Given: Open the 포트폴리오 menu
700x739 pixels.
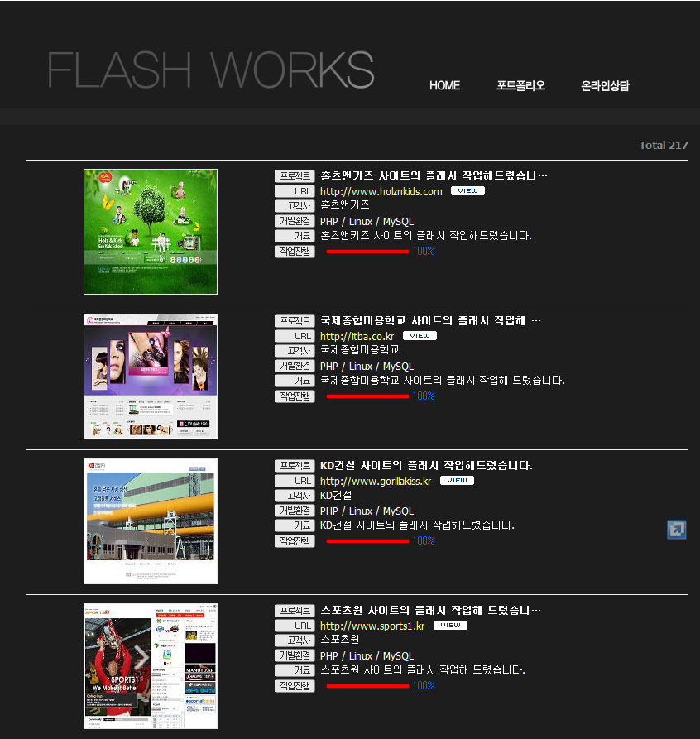Looking at the screenshot, I should [x=520, y=85].
